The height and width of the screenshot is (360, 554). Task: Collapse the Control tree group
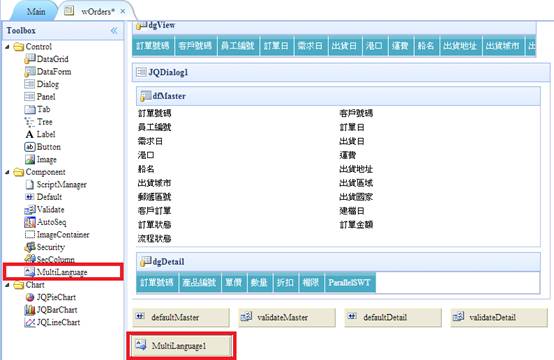tap(7, 47)
